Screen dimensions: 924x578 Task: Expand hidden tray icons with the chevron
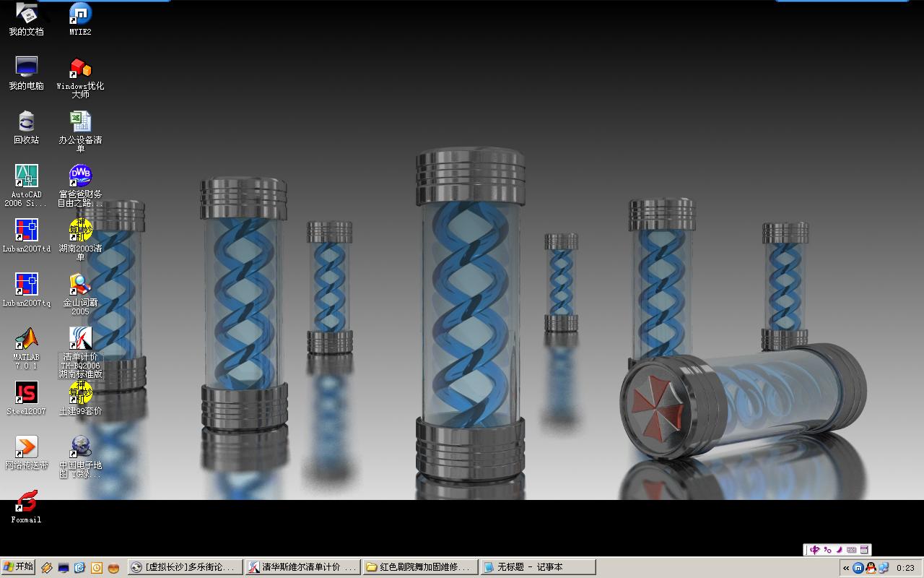pos(846,568)
